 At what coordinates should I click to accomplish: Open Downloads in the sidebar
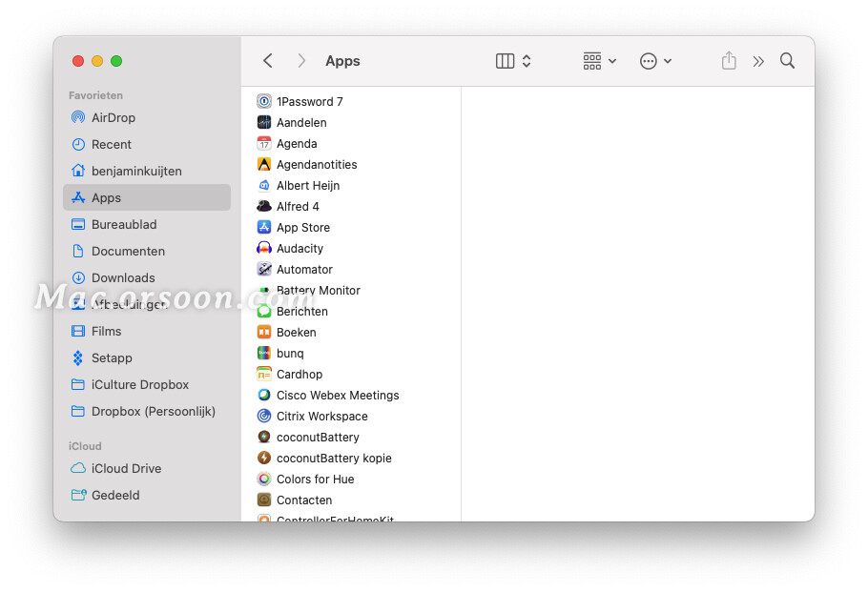147,277
